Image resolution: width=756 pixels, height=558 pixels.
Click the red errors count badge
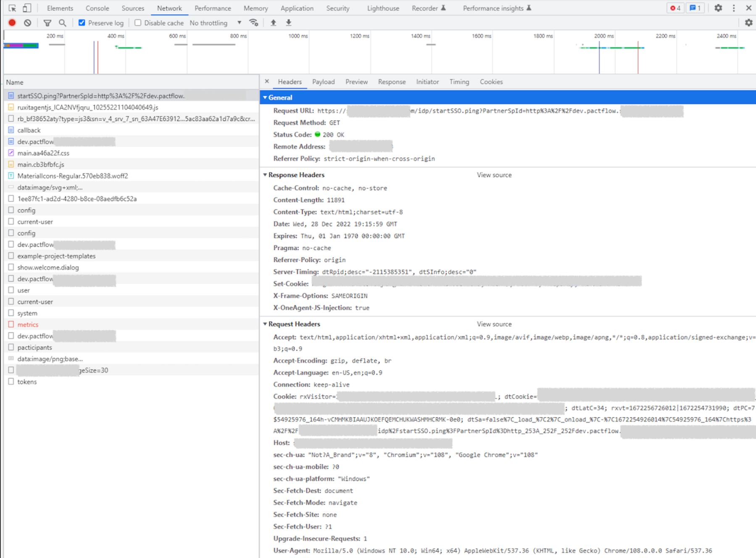(x=675, y=8)
